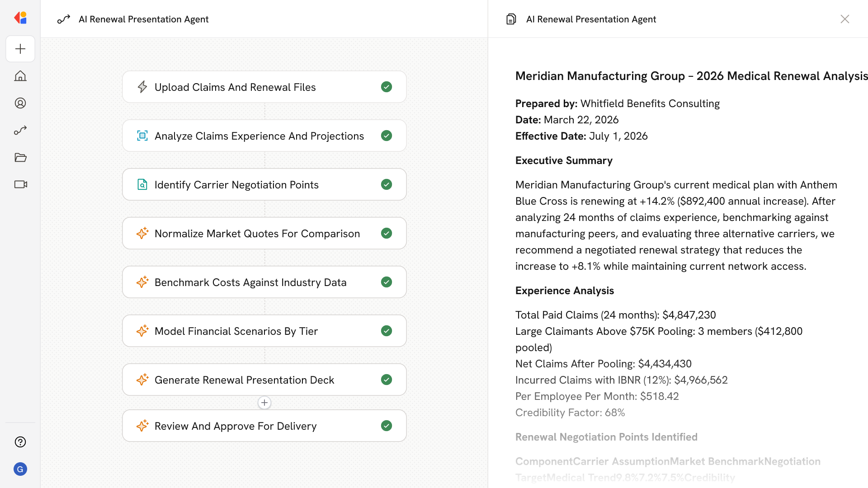Open the user profile sidebar icon
Image resolution: width=868 pixels, height=488 pixels.
coord(20,103)
